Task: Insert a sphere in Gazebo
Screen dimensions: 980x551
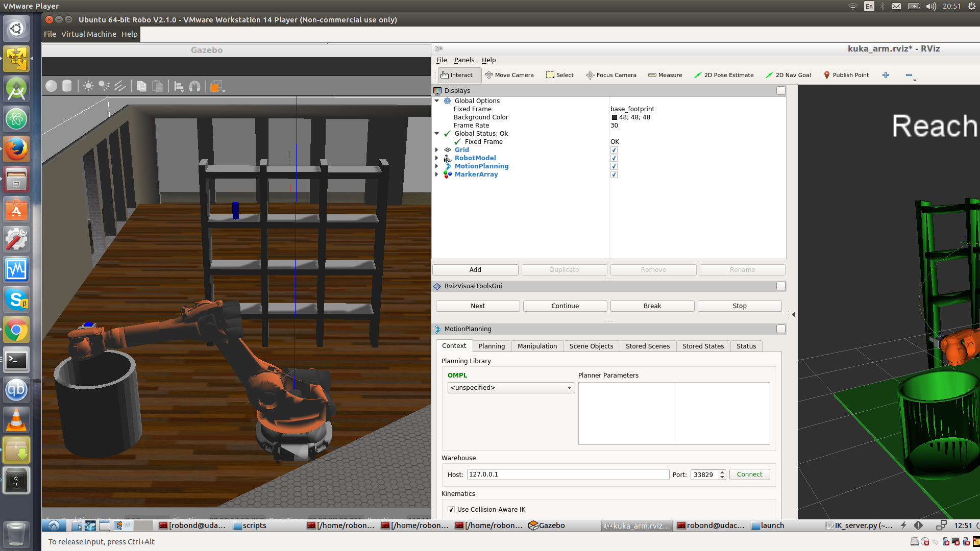Action: pos(51,86)
